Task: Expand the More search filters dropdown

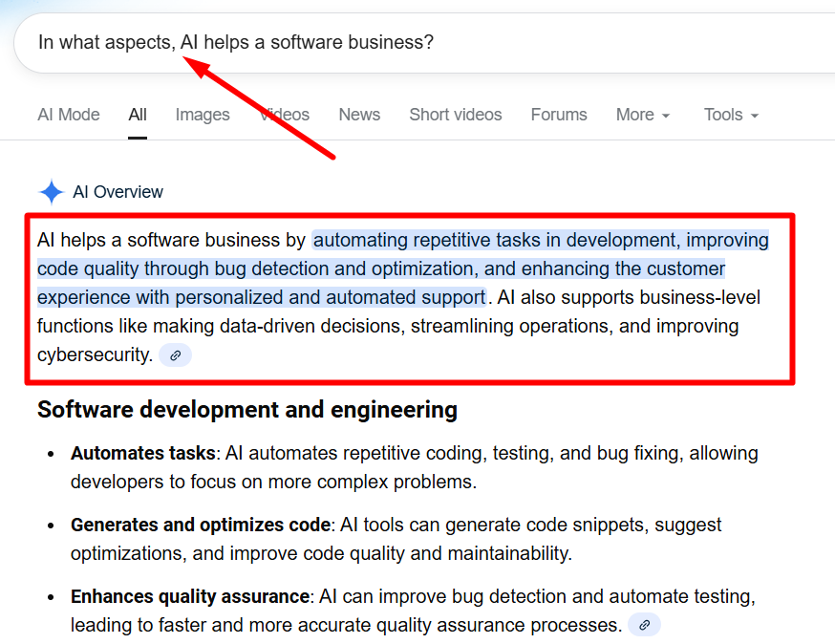Action: [642, 115]
